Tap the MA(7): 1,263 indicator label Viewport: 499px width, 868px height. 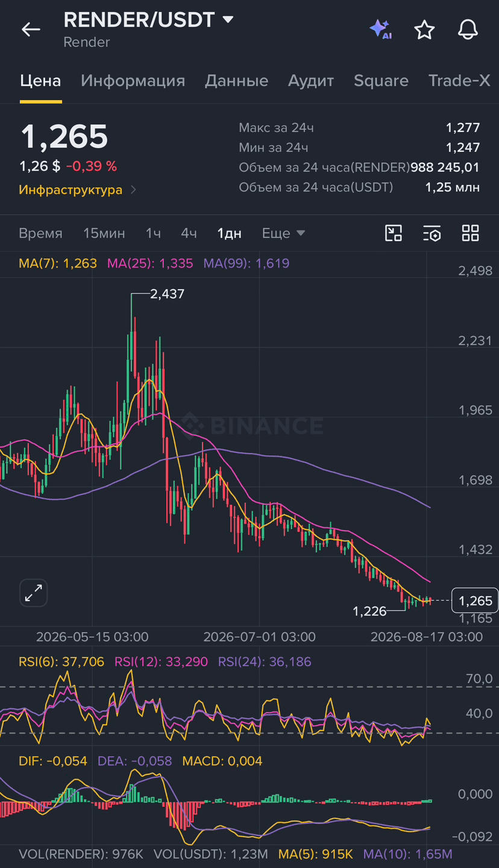pos(58,263)
